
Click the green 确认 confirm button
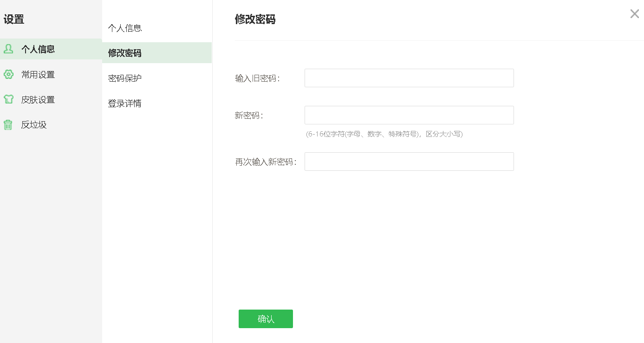(x=266, y=319)
